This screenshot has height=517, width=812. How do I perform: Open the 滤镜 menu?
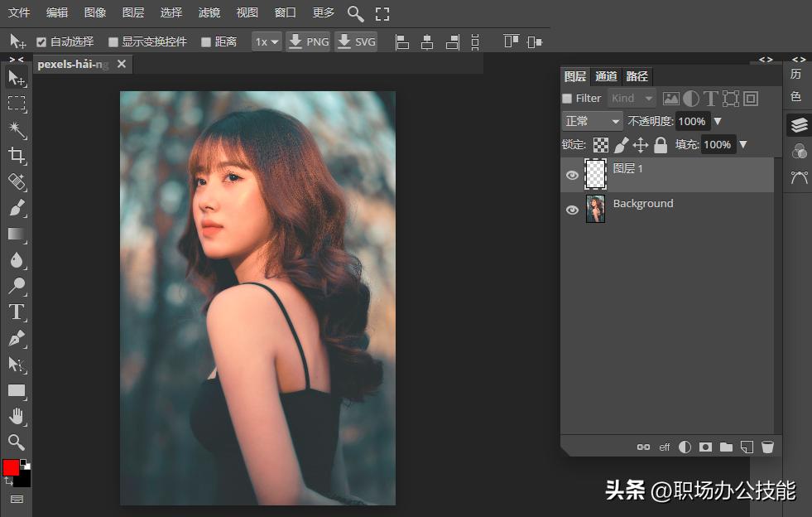[x=209, y=13]
